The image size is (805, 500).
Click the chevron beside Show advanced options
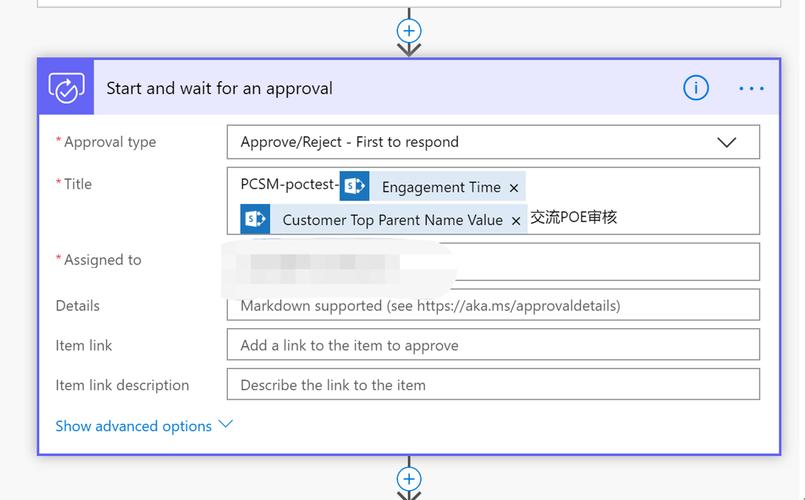point(225,424)
